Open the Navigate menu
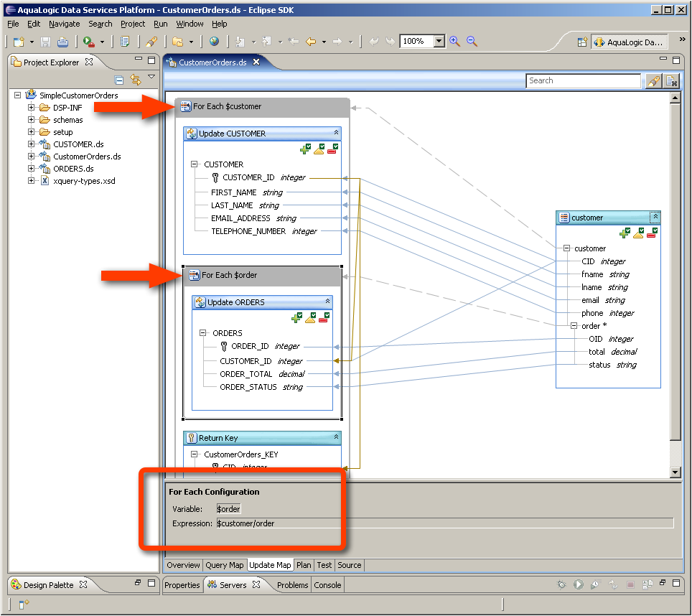 point(65,24)
